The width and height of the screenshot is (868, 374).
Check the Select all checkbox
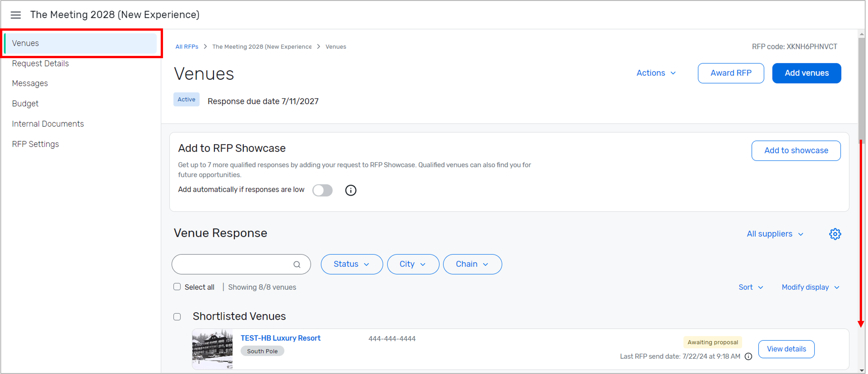[177, 287]
